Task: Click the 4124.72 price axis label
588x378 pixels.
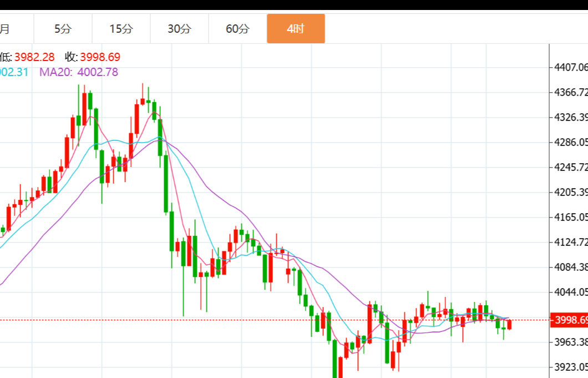Action: [571, 243]
